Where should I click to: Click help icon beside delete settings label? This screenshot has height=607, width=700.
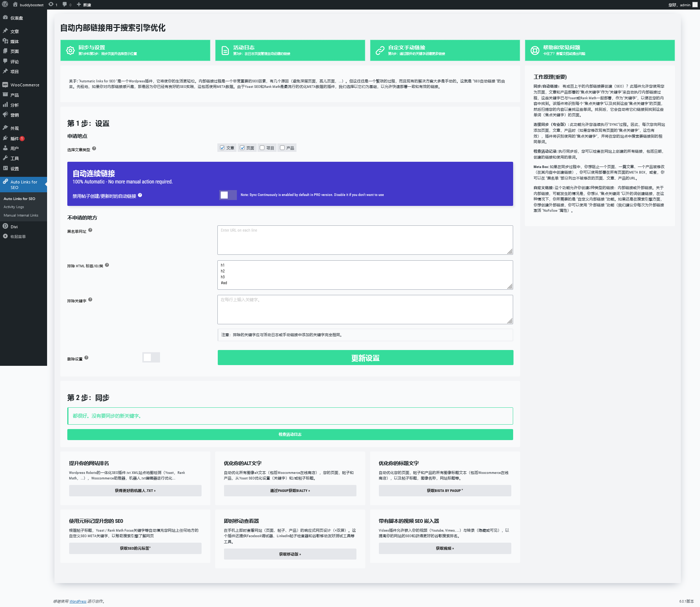click(x=86, y=357)
